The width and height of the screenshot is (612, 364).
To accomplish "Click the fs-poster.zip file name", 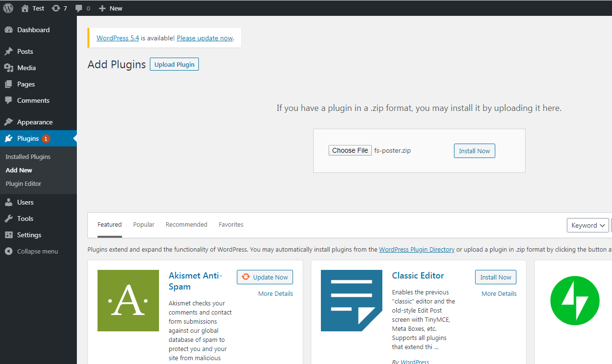I will (392, 150).
